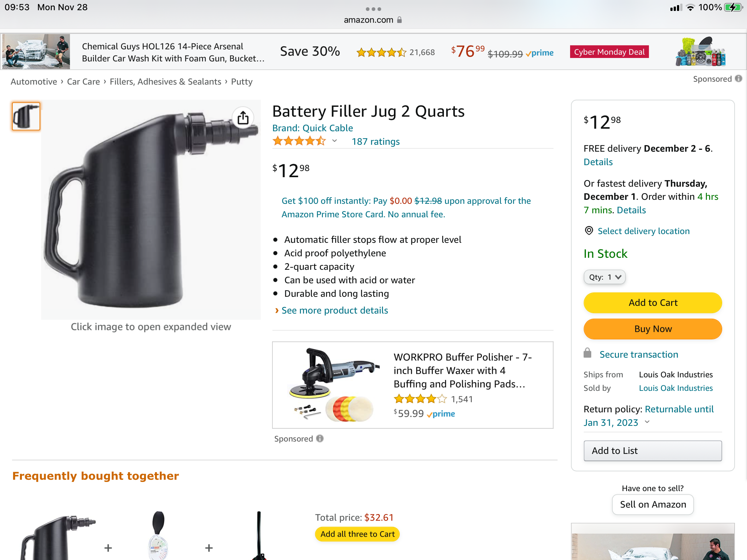Click the Add to List button
Screen dimensions: 747x560
653,451
